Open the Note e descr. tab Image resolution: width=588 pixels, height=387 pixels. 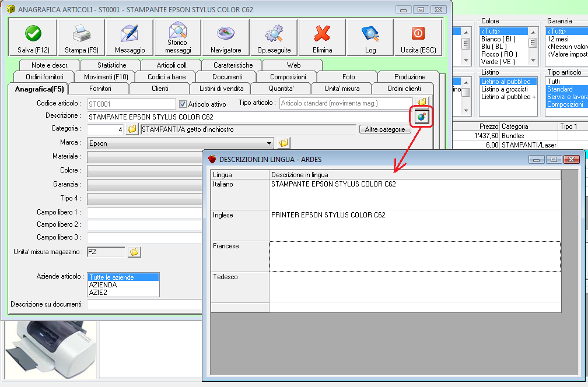50,65
